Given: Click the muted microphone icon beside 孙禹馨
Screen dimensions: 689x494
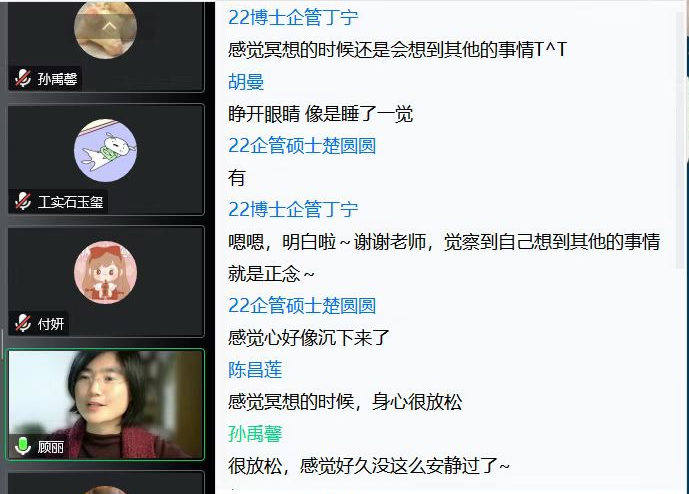Looking at the screenshot, I should (x=22, y=79).
